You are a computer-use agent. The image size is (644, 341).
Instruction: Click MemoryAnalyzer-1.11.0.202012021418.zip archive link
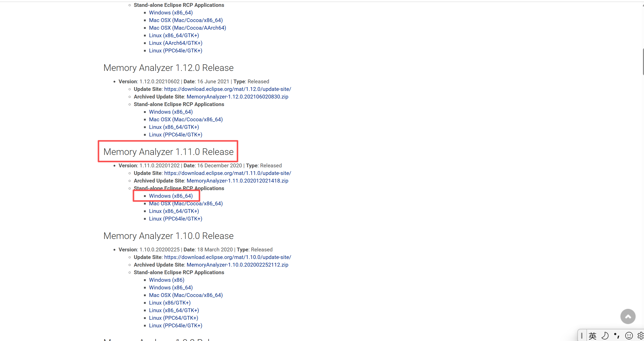pyautogui.click(x=237, y=181)
